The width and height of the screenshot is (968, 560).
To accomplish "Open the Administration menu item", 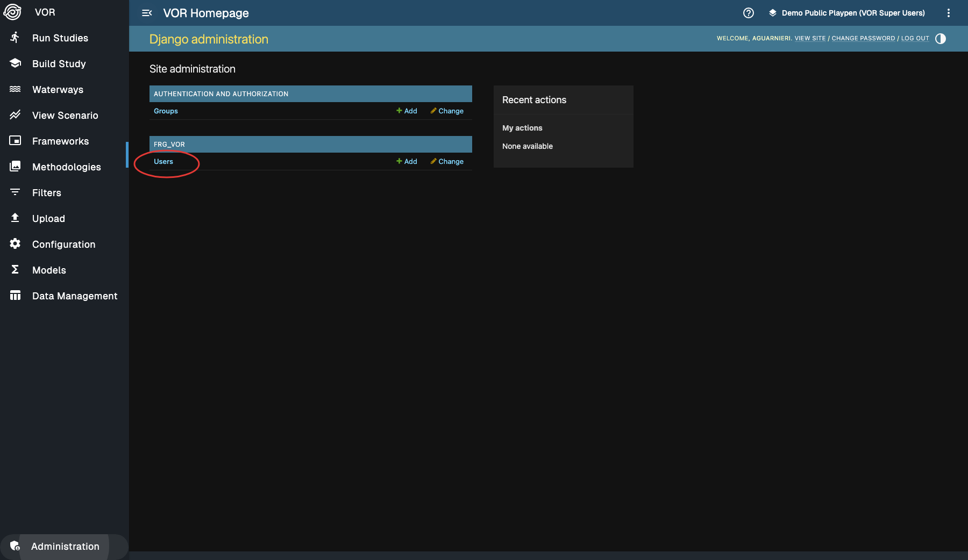I will point(65,547).
